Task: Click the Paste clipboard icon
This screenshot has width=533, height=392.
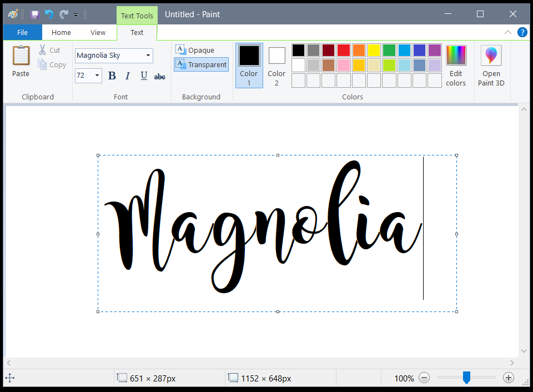Action: [21, 56]
